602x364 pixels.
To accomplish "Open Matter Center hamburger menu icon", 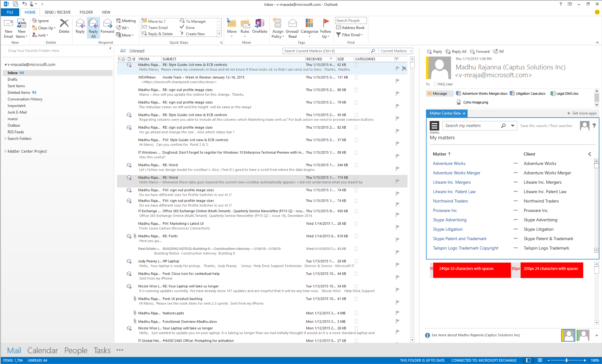I will [434, 126].
